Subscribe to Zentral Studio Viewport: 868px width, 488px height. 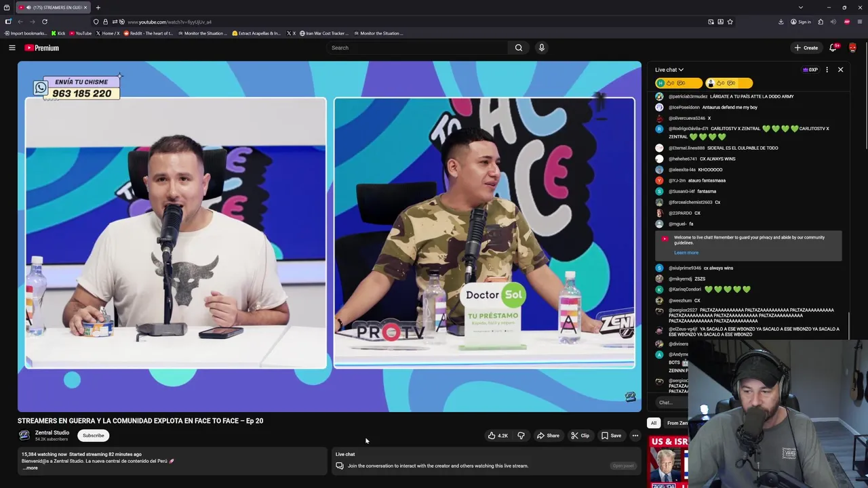94,436
